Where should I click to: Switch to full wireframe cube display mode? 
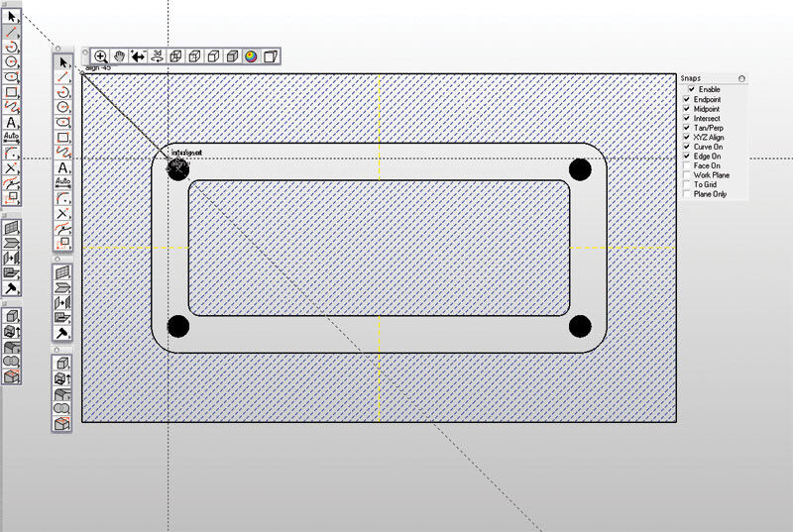coord(176,56)
